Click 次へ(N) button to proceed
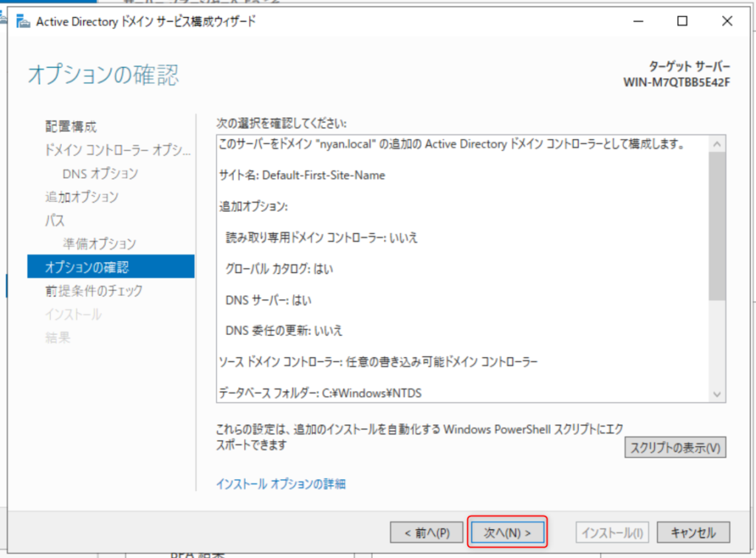This screenshot has height=558, width=756. (507, 531)
